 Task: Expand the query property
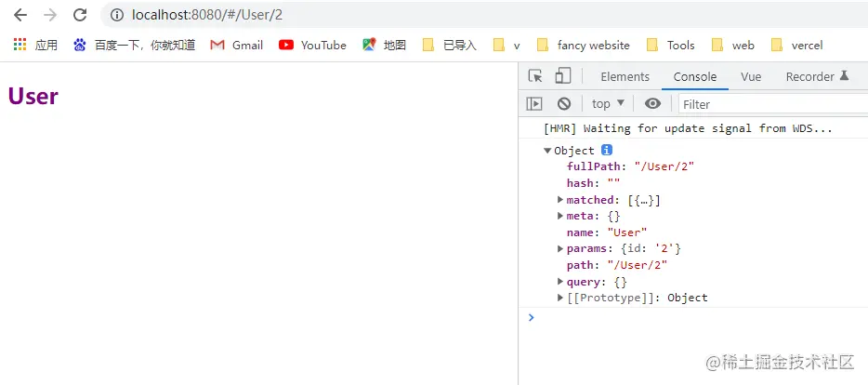(x=560, y=282)
